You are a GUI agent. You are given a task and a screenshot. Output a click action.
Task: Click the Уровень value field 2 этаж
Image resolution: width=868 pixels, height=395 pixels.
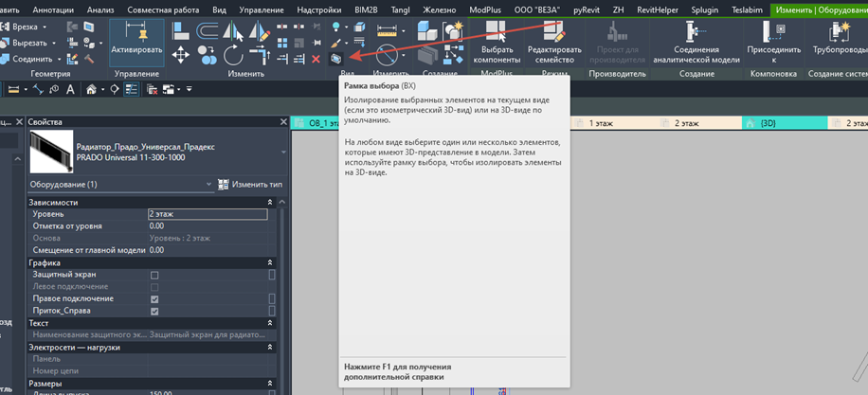208,215
